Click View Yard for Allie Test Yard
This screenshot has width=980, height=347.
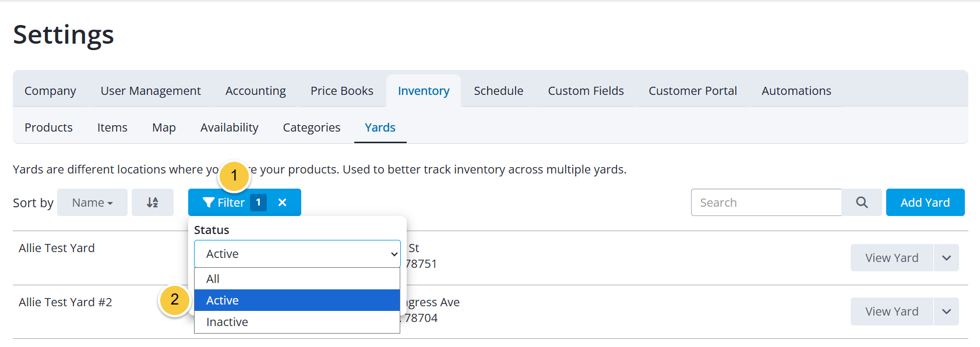891,258
